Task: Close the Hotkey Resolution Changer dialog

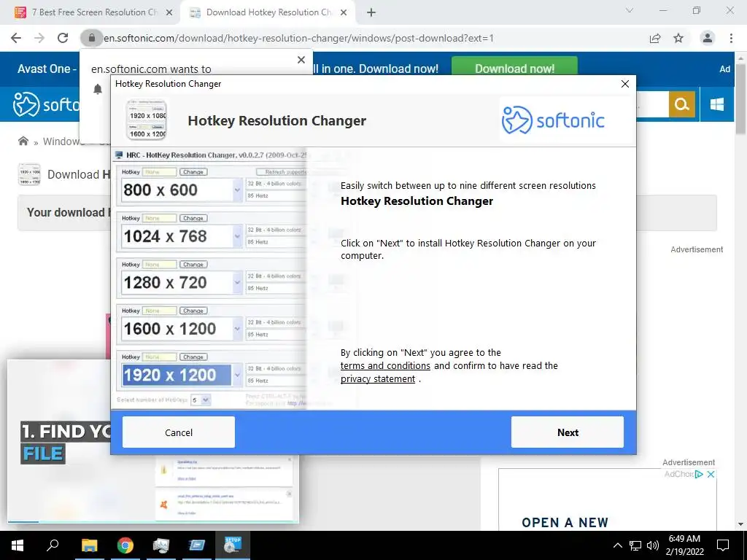Action: (x=625, y=84)
